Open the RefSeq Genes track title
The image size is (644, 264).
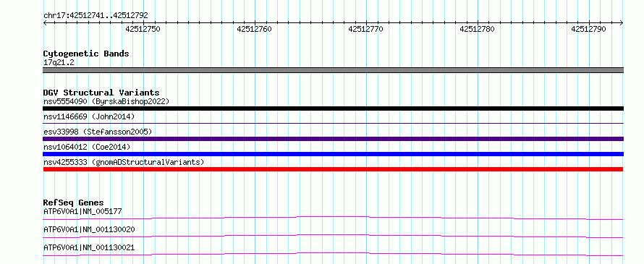(73, 203)
